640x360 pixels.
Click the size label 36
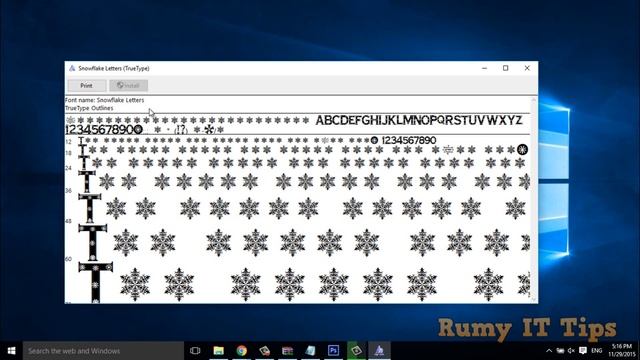[68, 191]
